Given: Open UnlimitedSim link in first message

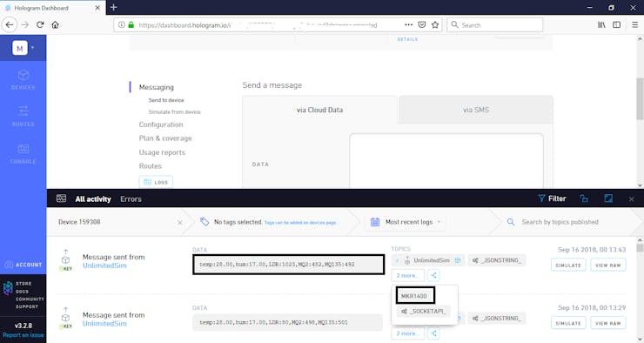Looking at the screenshot, I should [104, 266].
